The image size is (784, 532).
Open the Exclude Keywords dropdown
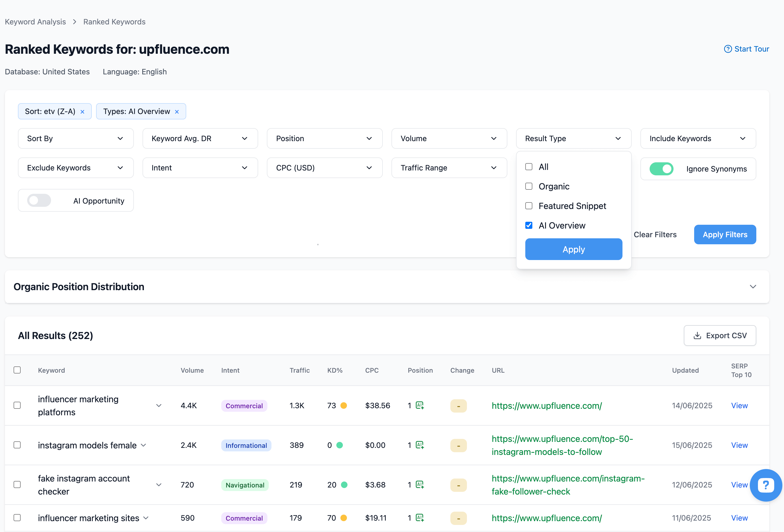click(75, 168)
